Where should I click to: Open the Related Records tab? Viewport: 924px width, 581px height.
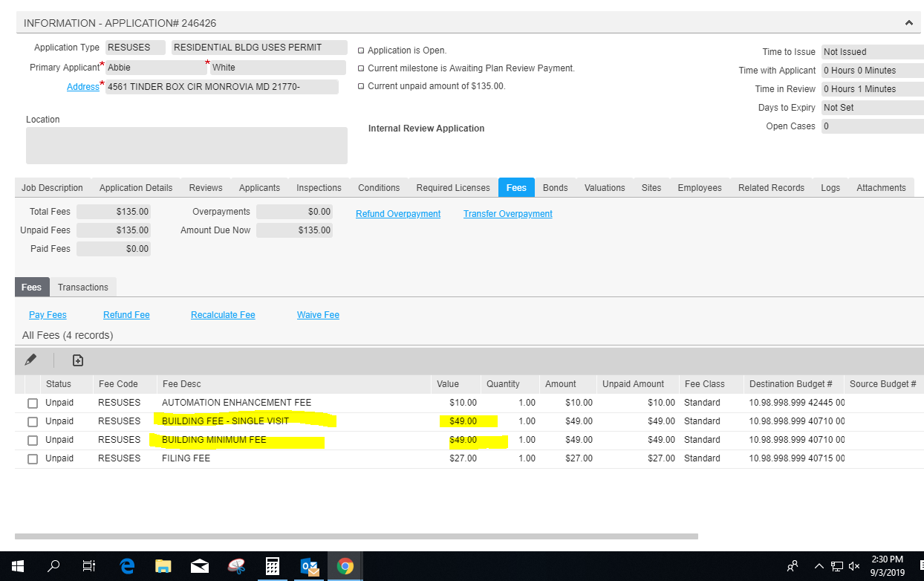click(x=771, y=188)
